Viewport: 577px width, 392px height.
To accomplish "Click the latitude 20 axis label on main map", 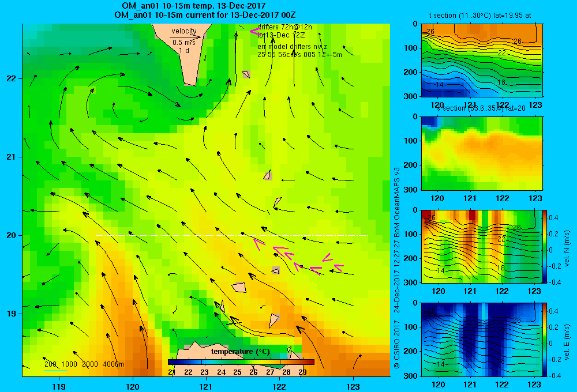I will (x=12, y=235).
